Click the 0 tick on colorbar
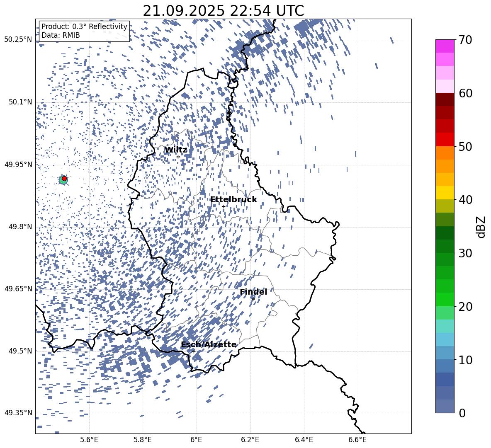The image size is (491, 448). 462,413
